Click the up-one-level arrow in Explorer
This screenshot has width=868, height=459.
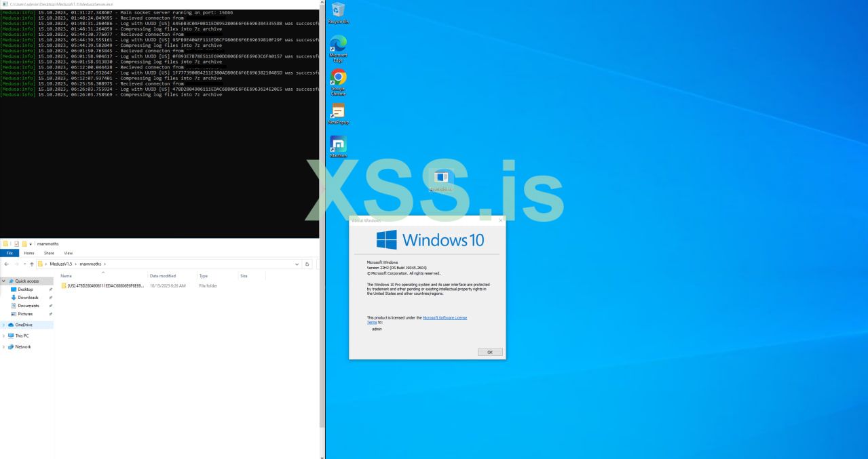(x=30, y=264)
